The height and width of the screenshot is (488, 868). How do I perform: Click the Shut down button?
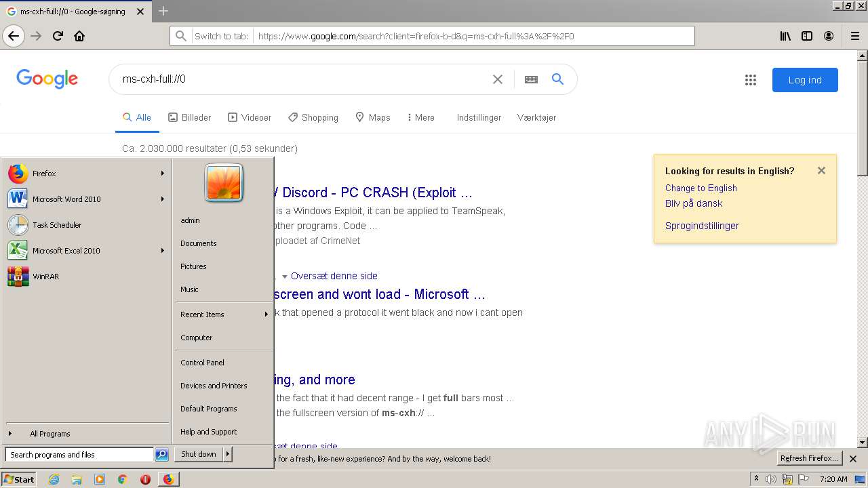tap(199, 454)
